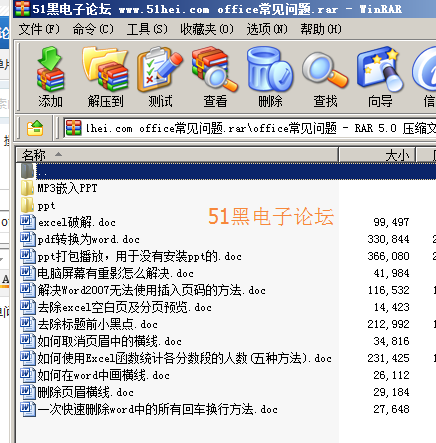Click the size value 41,984

[x=391, y=273]
